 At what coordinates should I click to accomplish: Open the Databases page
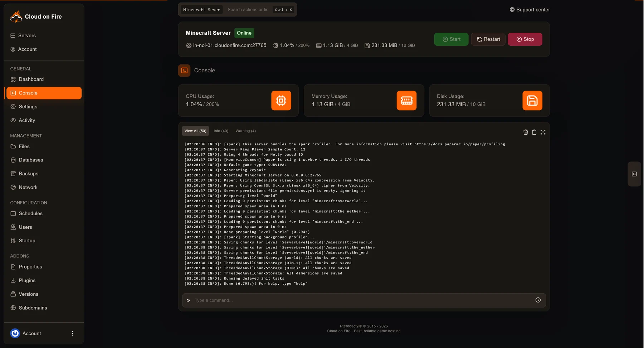click(x=44, y=160)
